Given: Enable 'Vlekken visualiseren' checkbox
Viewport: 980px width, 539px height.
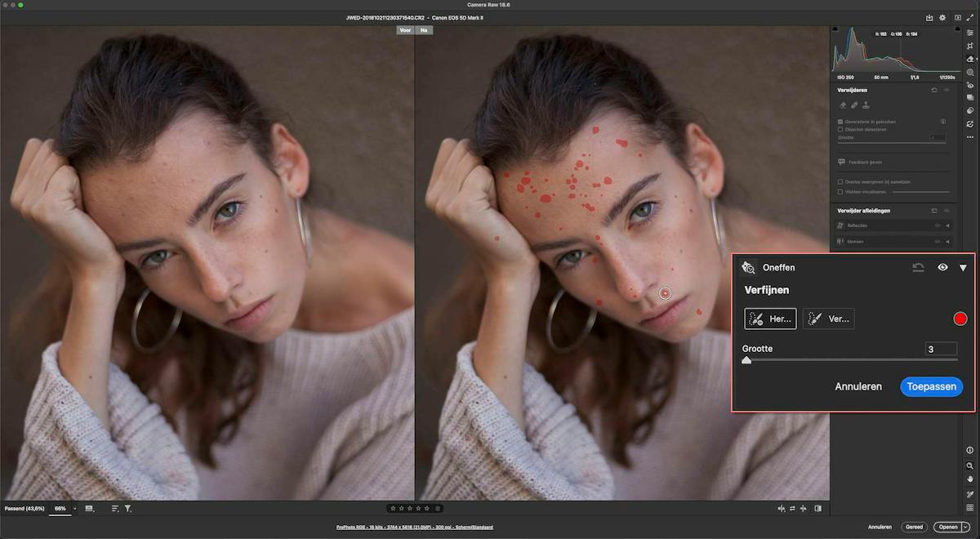Looking at the screenshot, I should pyautogui.click(x=840, y=192).
